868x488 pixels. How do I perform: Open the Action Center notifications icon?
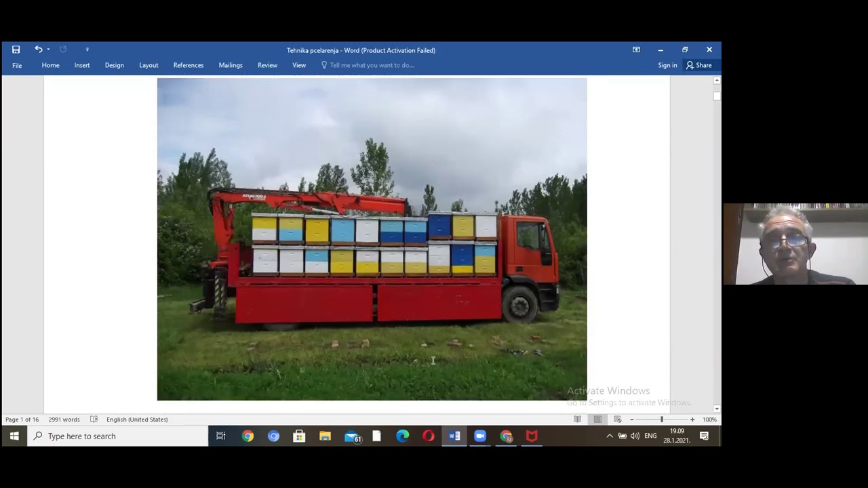pos(704,436)
